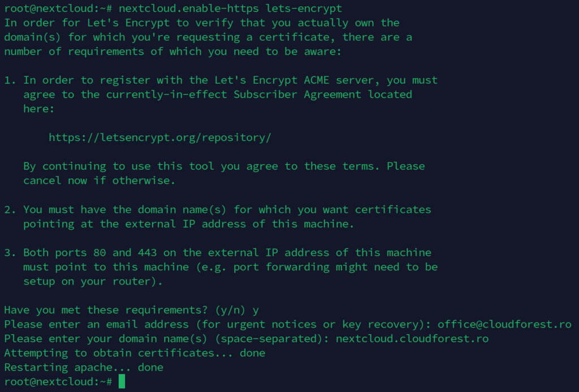Click "done" after Attempting to obtain certificates
This screenshot has width=579, height=392.
(x=253, y=353)
